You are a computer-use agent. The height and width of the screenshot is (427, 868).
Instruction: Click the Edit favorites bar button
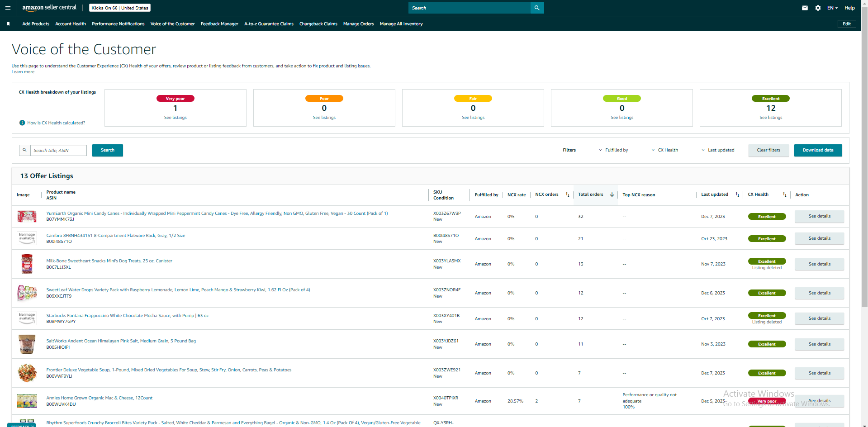(x=847, y=24)
